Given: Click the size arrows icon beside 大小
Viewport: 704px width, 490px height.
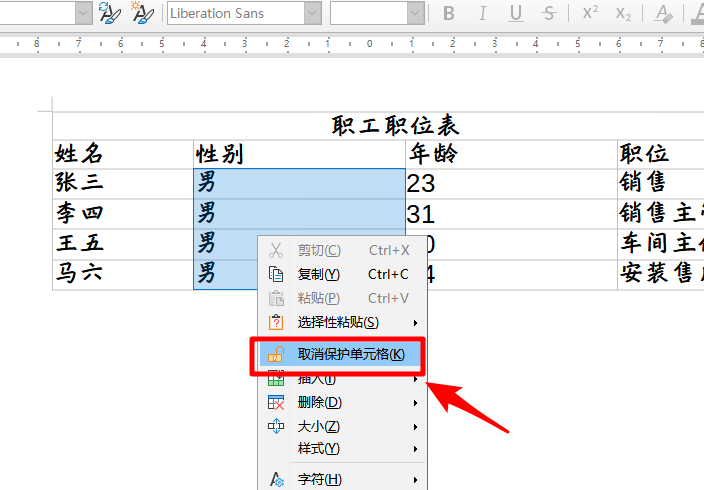Looking at the screenshot, I should coord(276,426).
